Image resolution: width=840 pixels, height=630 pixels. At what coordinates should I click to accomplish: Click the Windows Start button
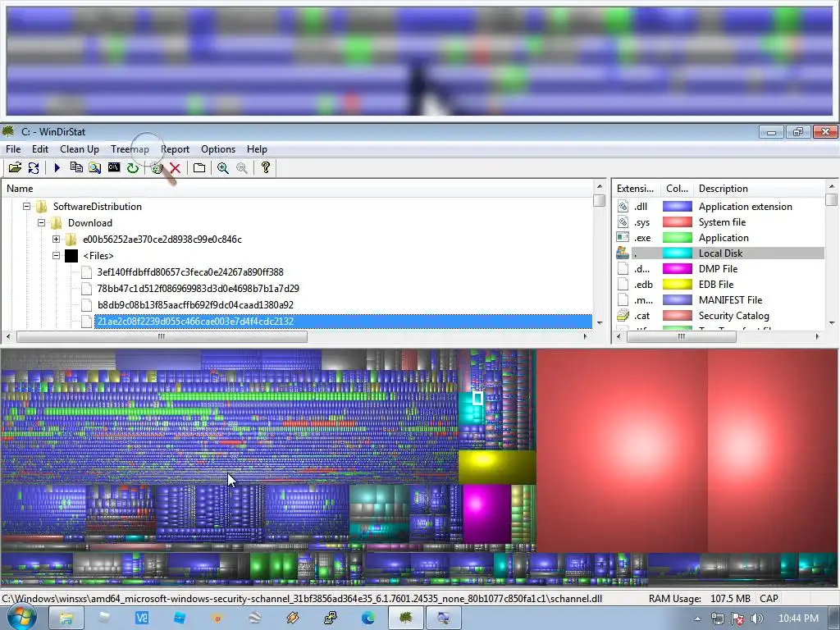click(21, 618)
